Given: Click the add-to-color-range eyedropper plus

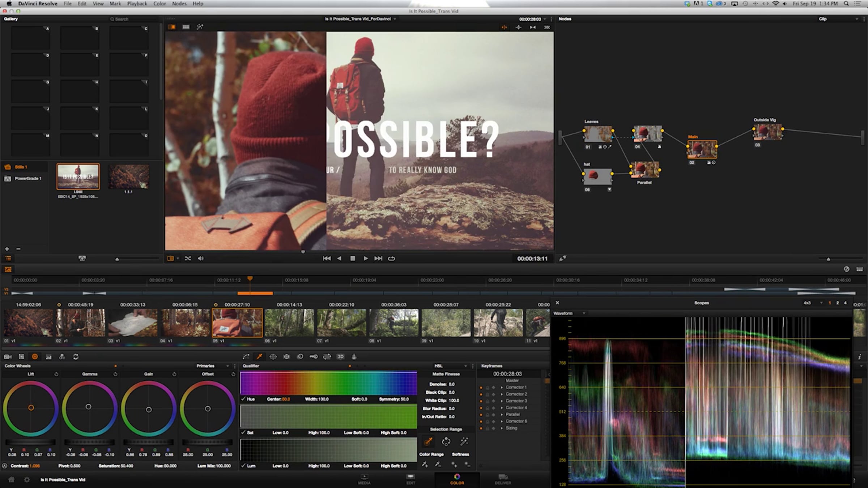Looking at the screenshot, I should (x=425, y=464).
